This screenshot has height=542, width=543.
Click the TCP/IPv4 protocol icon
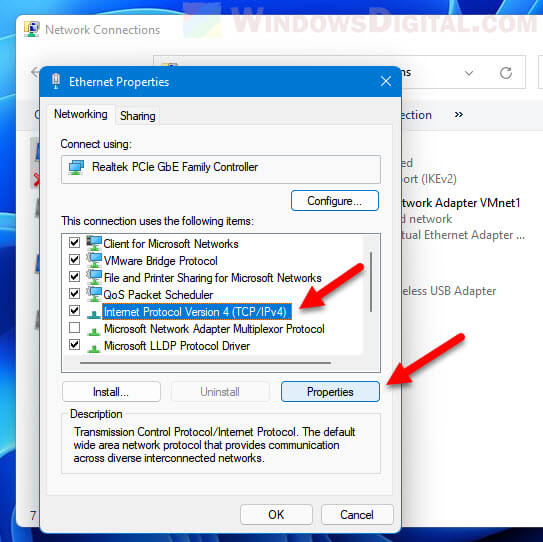click(x=94, y=314)
